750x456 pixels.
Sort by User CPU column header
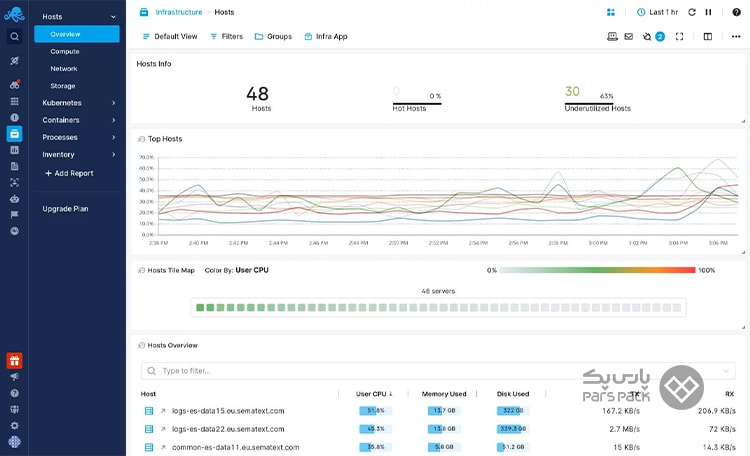tap(374, 394)
